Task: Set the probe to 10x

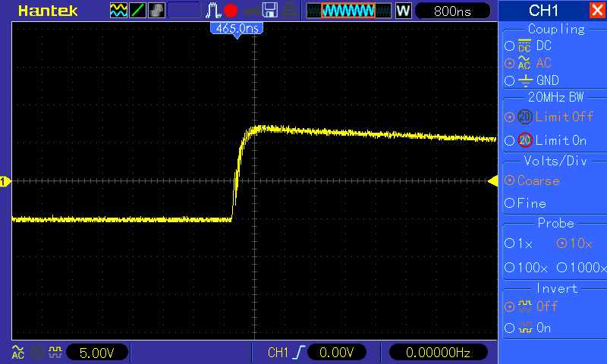Action: click(574, 243)
